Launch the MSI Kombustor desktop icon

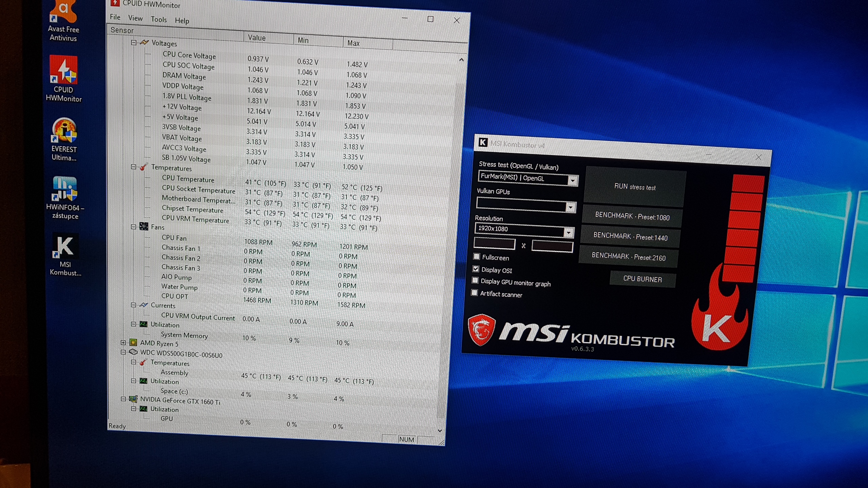coord(65,246)
